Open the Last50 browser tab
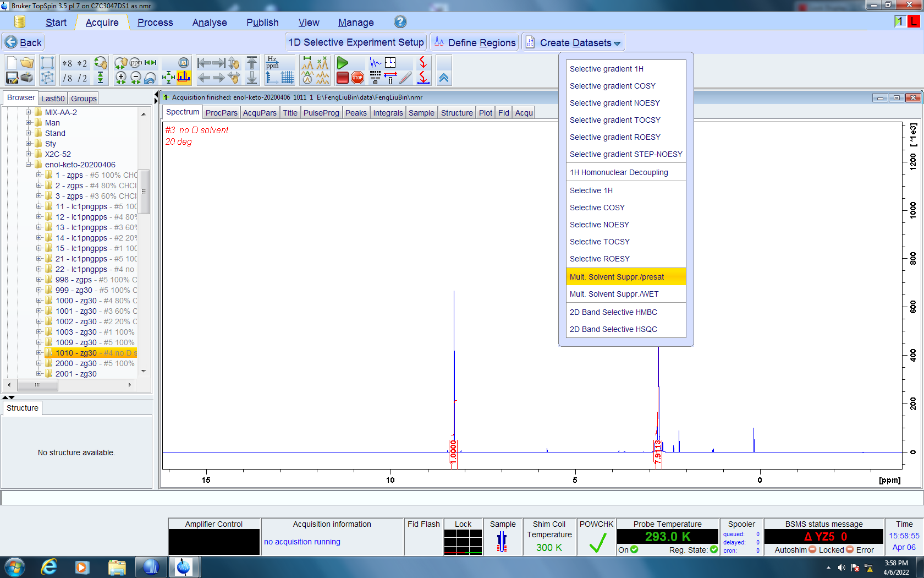 (x=53, y=99)
